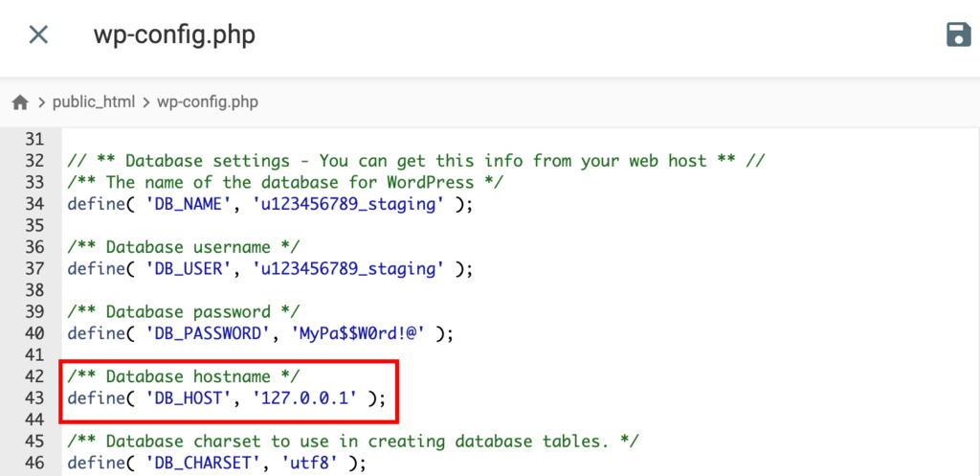Click the wp-config.php title text

(174, 35)
